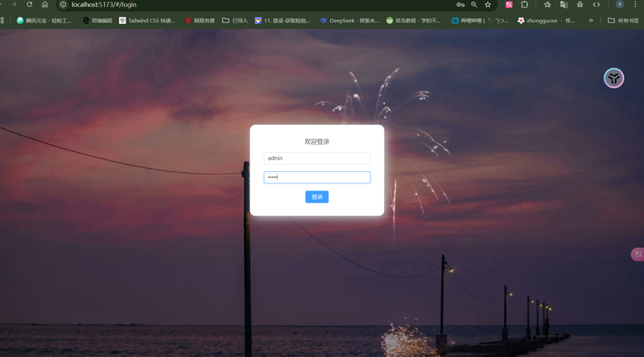The width and height of the screenshot is (644, 357).
Task: Click the 欢迎登录 heading text
Action: point(317,142)
